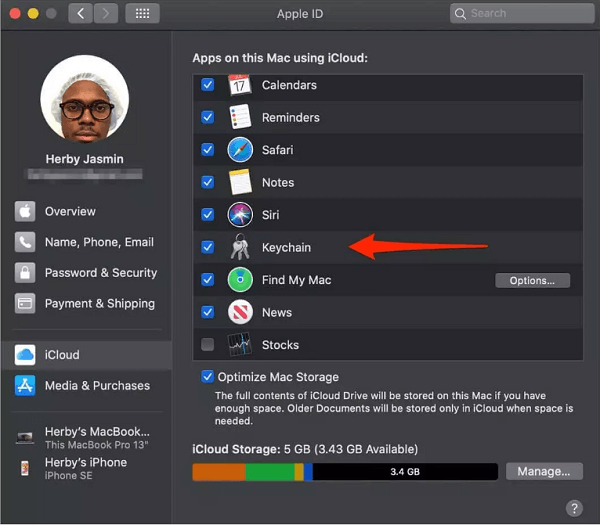Click the Keychain label text
Viewport: 600px width, 525px height.
286,248
